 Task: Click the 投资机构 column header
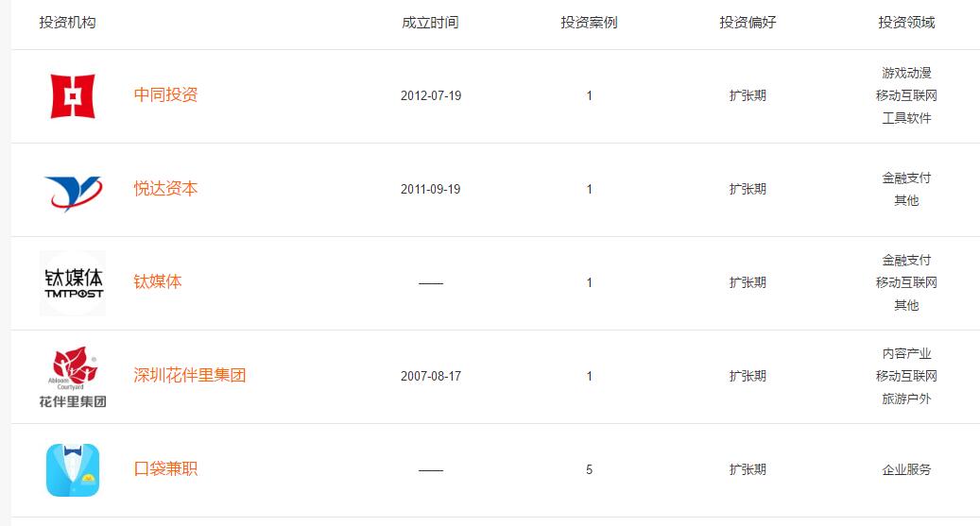(67, 23)
